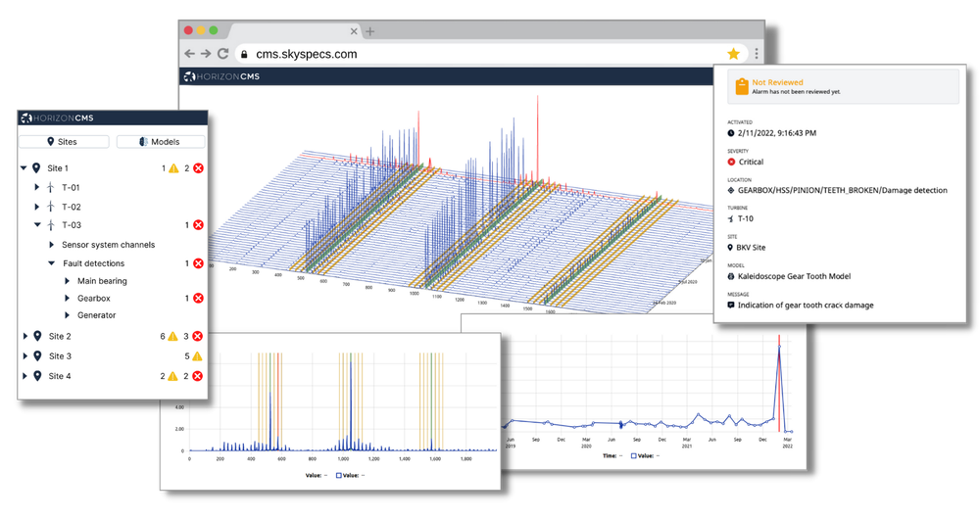
Task: Open a new browser tab with plus
Action: (x=370, y=31)
